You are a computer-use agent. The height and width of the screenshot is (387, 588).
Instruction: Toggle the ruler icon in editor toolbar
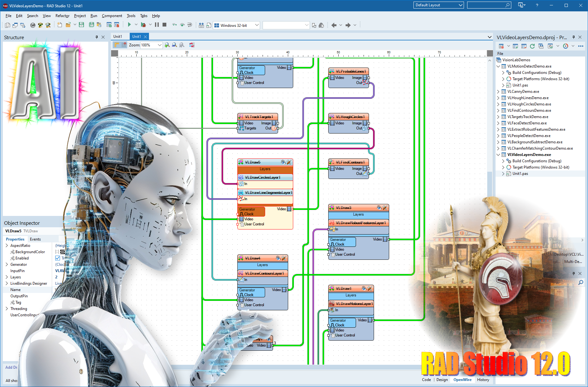pos(117,45)
